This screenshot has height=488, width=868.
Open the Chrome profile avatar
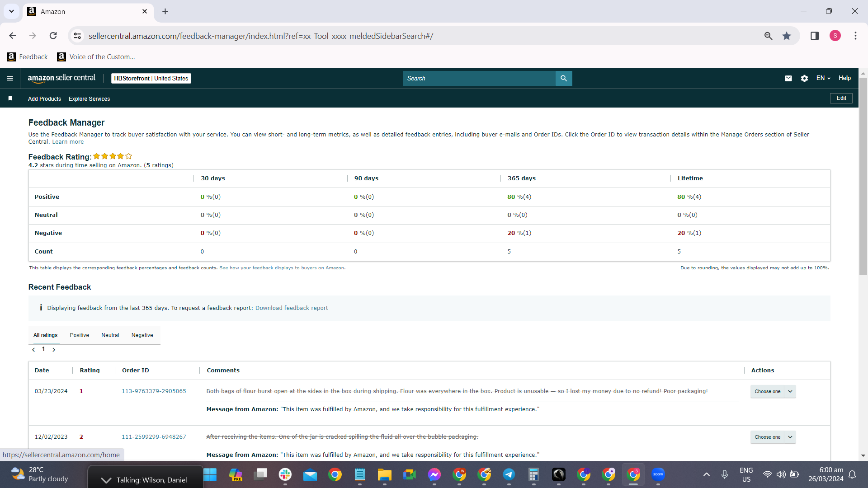(x=835, y=36)
